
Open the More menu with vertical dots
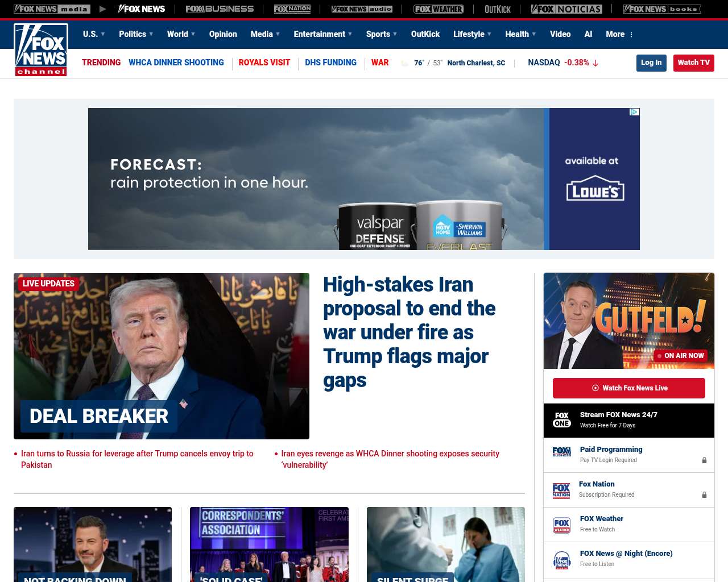tap(619, 34)
